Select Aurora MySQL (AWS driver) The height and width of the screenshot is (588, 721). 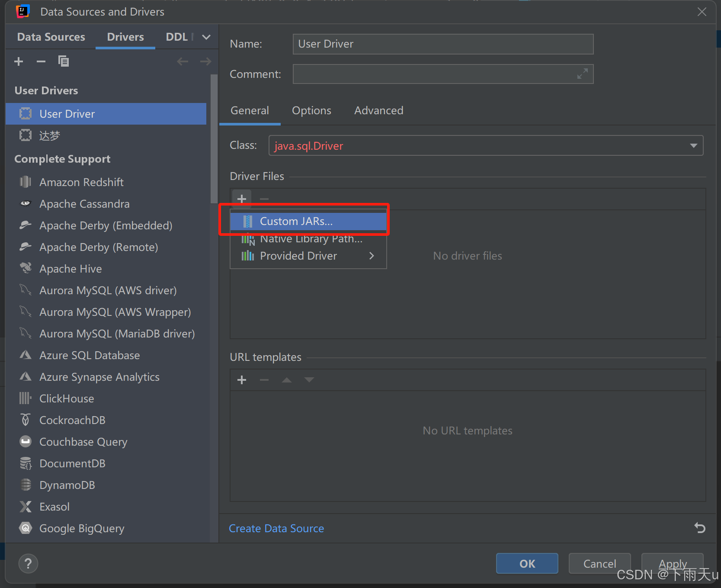coord(106,290)
